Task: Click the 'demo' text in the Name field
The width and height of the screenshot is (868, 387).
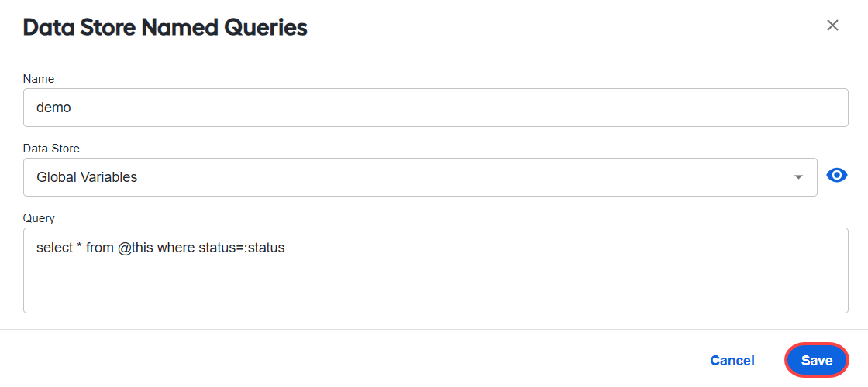Action: pos(53,108)
